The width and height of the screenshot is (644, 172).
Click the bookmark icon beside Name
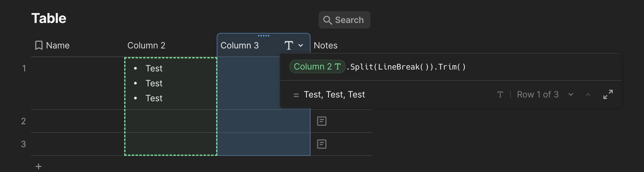(39, 45)
